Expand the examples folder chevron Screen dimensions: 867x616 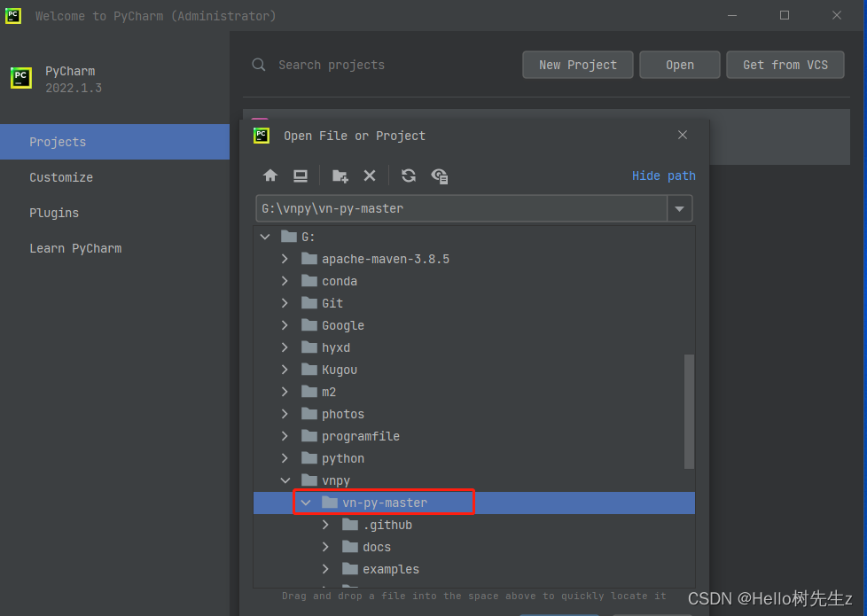(x=325, y=568)
